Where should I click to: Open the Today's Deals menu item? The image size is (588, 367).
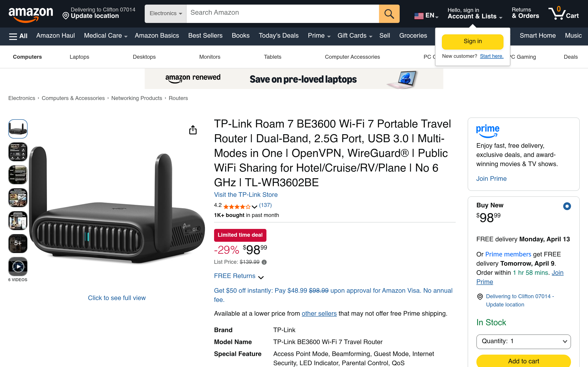(x=278, y=36)
